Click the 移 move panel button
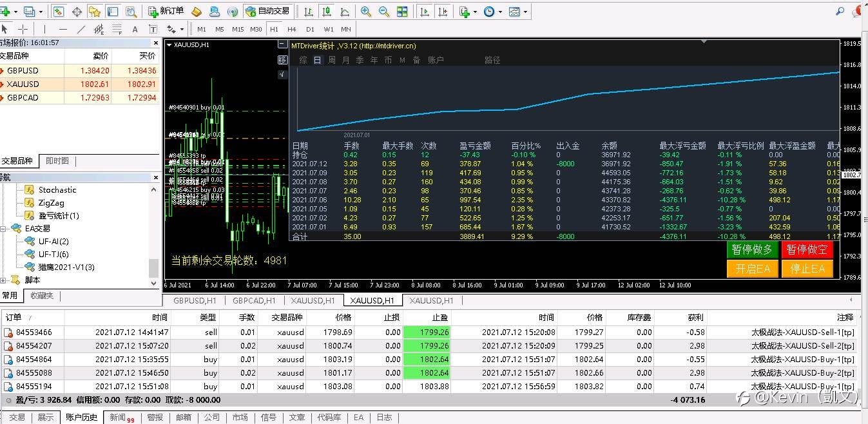 pyautogui.click(x=282, y=60)
